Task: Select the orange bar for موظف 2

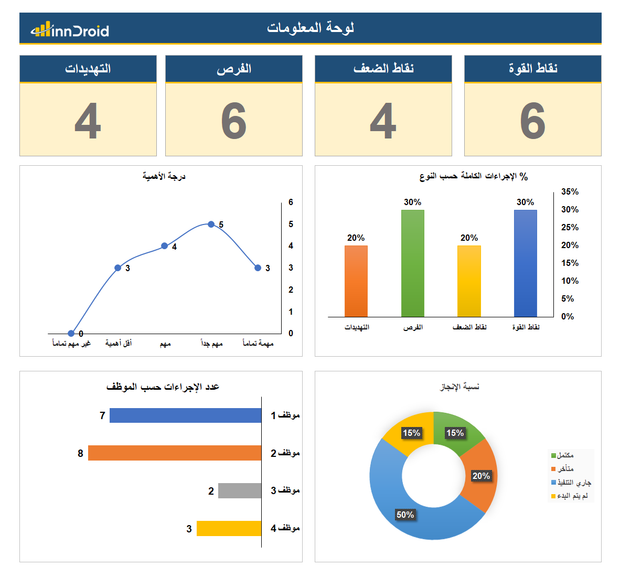Action: point(174,453)
